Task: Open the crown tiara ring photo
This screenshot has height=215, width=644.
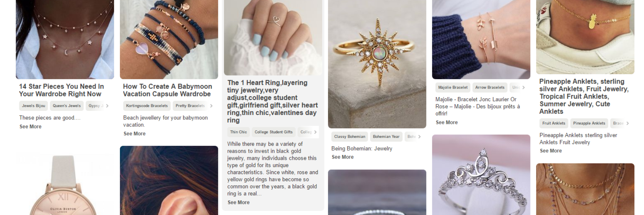Action: [481, 175]
